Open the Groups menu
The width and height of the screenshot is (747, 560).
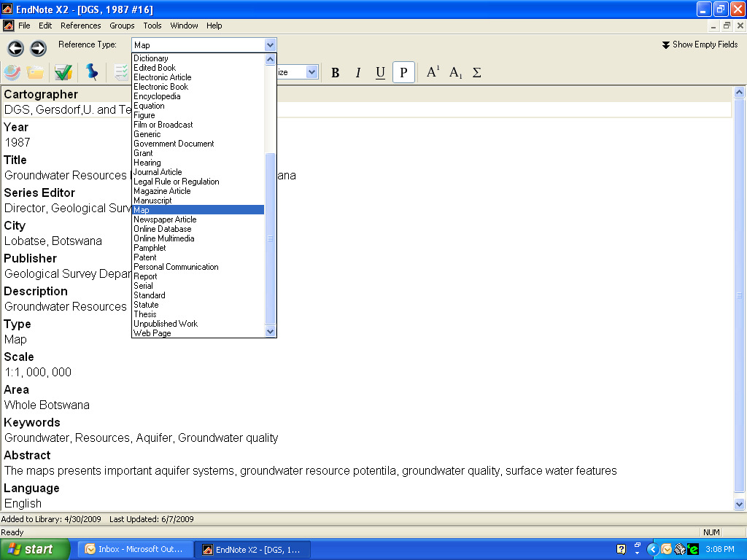coord(122,26)
